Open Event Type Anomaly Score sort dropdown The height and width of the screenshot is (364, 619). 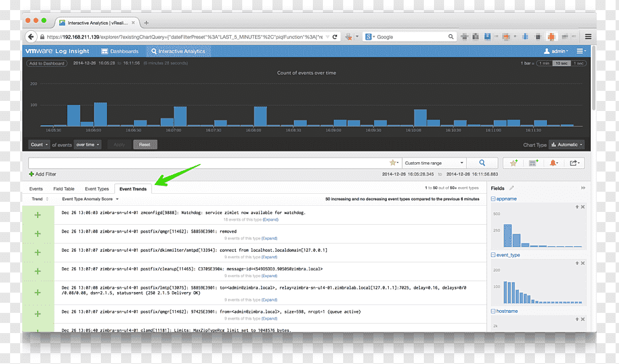pyautogui.click(x=90, y=199)
